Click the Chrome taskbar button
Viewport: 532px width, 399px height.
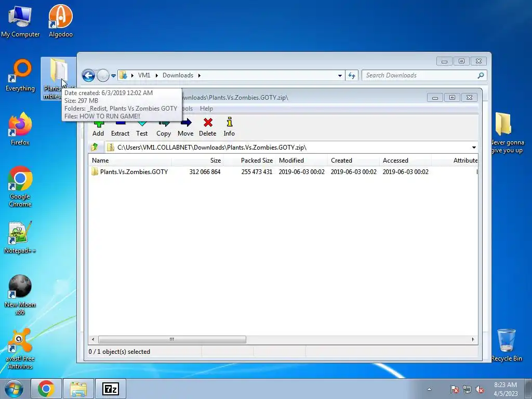46,389
